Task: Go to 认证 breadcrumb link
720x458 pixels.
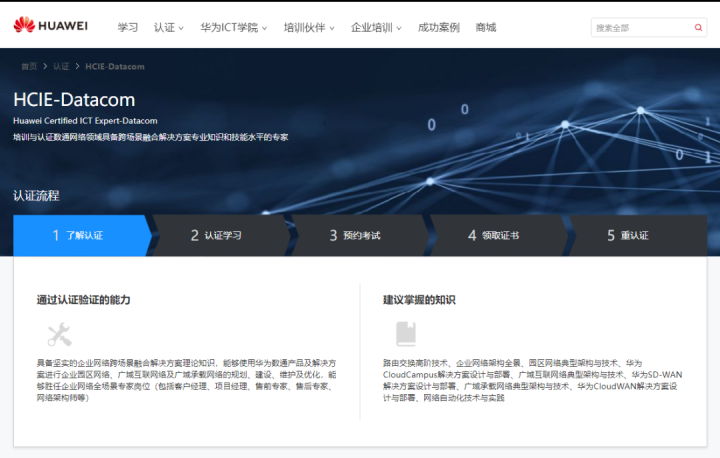Action: (x=61, y=67)
